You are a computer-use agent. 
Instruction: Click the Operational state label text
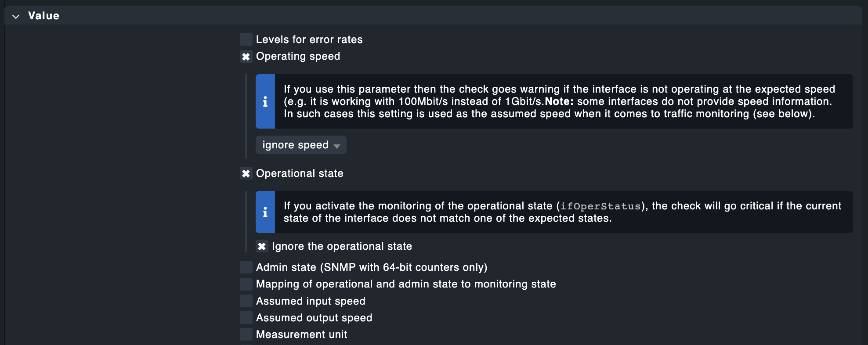click(x=300, y=173)
